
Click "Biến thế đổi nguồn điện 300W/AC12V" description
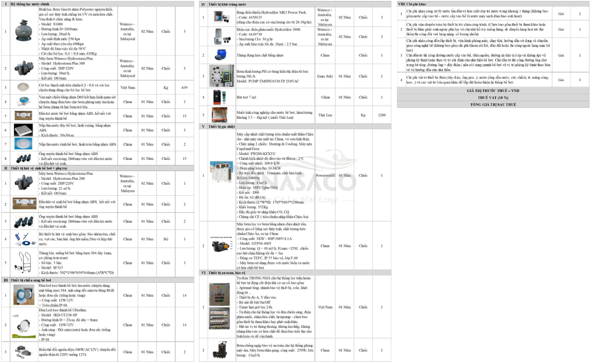77,352
